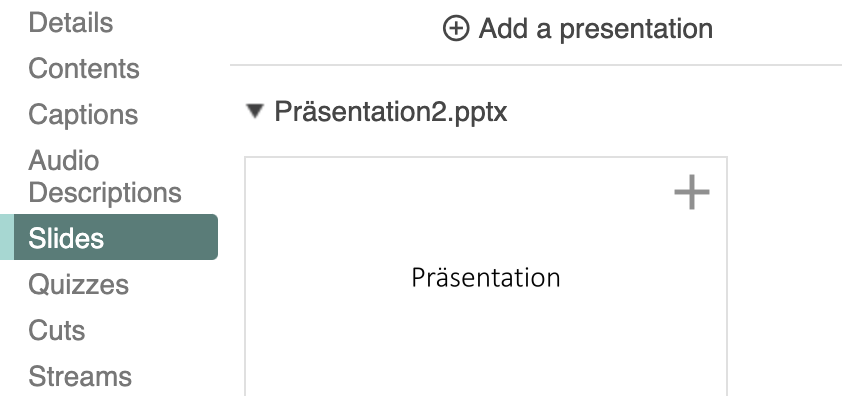This screenshot has height=396, width=842.
Task: Click the light teal accent bar beside Slides
Action: click(7, 237)
